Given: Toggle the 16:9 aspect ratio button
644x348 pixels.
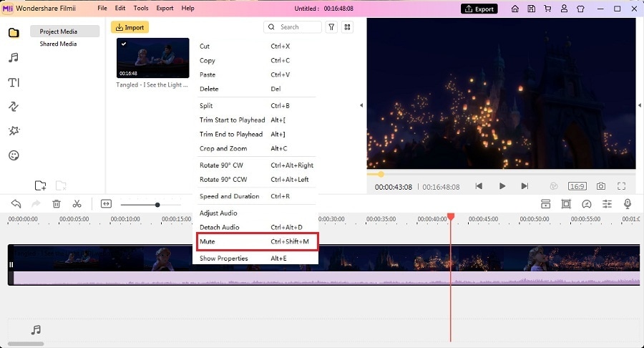Looking at the screenshot, I should pyautogui.click(x=577, y=186).
